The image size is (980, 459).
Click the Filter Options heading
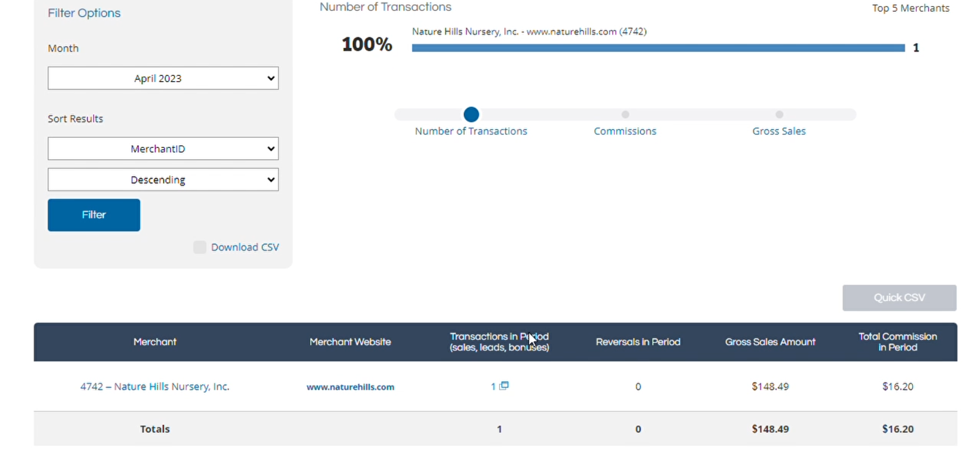pyautogui.click(x=84, y=13)
